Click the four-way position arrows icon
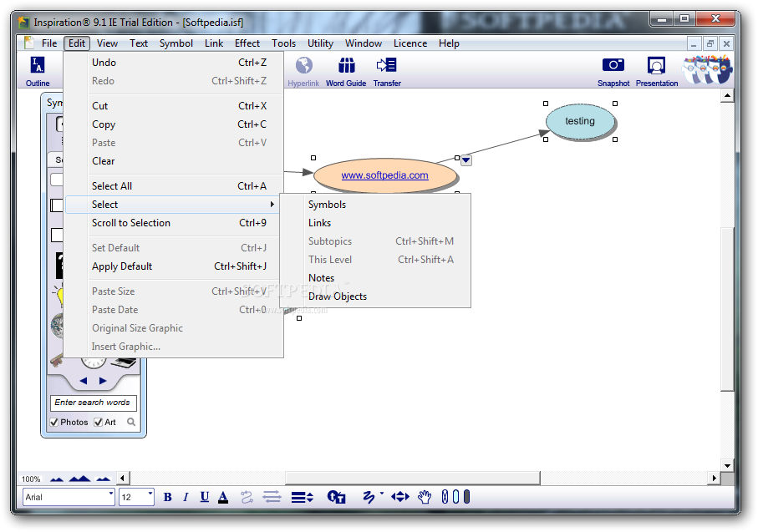This screenshot has width=758, height=532. 400,497
